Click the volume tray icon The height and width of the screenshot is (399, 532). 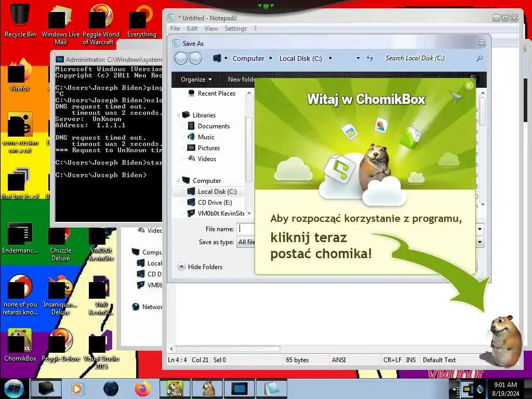click(x=480, y=389)
